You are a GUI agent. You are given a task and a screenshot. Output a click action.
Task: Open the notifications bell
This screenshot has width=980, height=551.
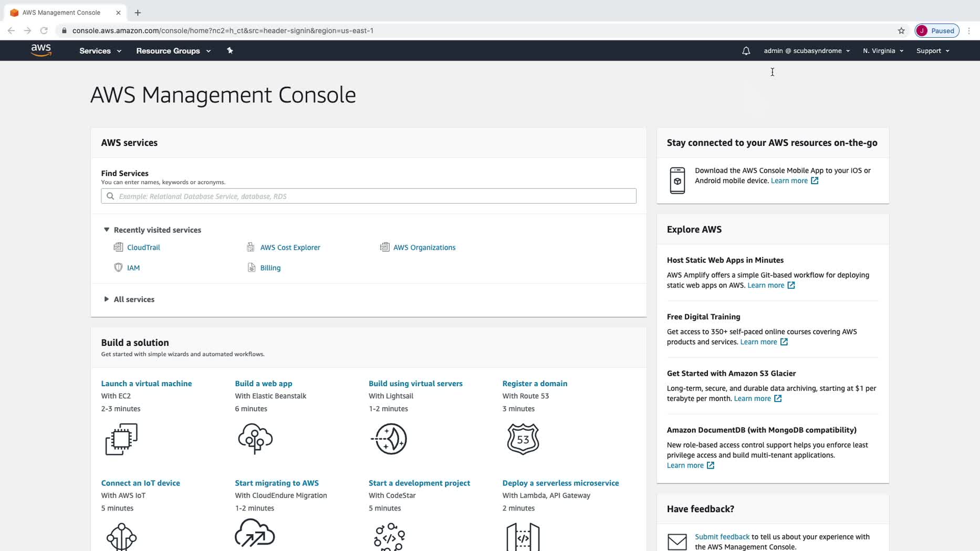(746, 51)
